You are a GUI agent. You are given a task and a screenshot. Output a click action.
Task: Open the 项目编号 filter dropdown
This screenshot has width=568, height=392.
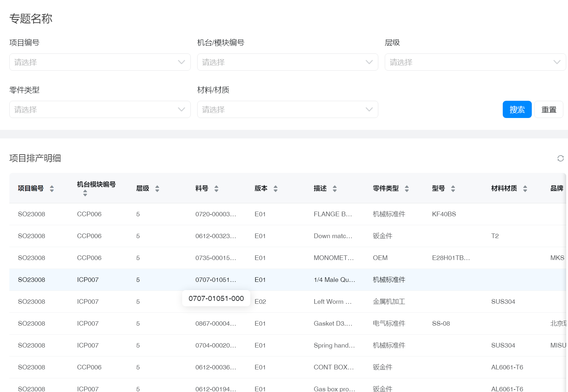point(100,62)
